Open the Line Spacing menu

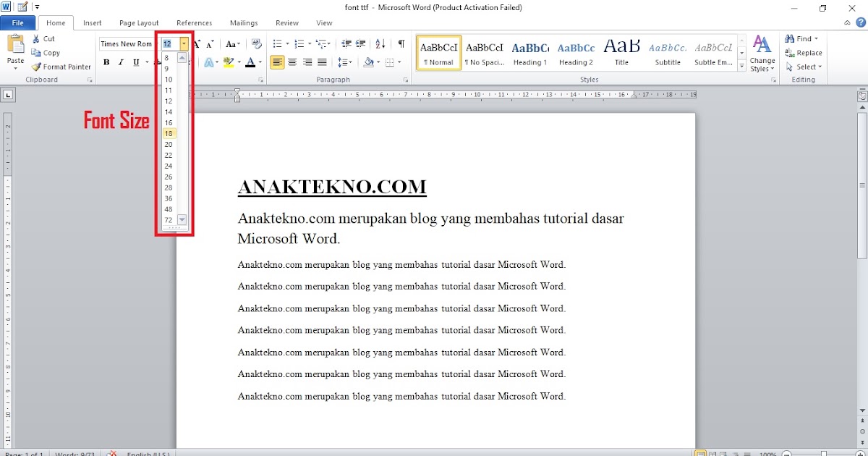point(345,62)
